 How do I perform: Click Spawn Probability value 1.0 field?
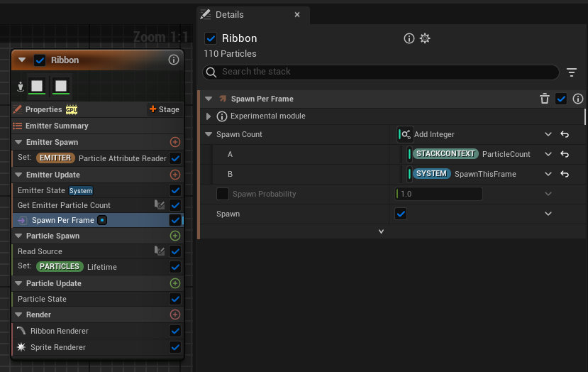click(x=439, y=194)
